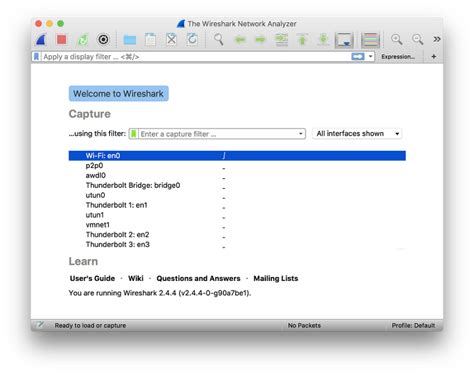This screenshot has width=474, height=375.
Task: Click the green capture filter bookmark icon
Action: coord(134,134)
